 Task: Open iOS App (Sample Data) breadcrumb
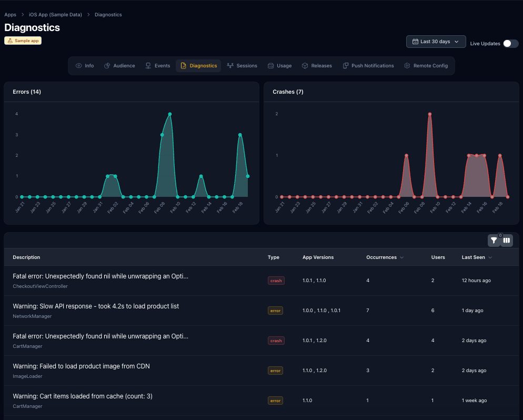[x=55, y=15]
